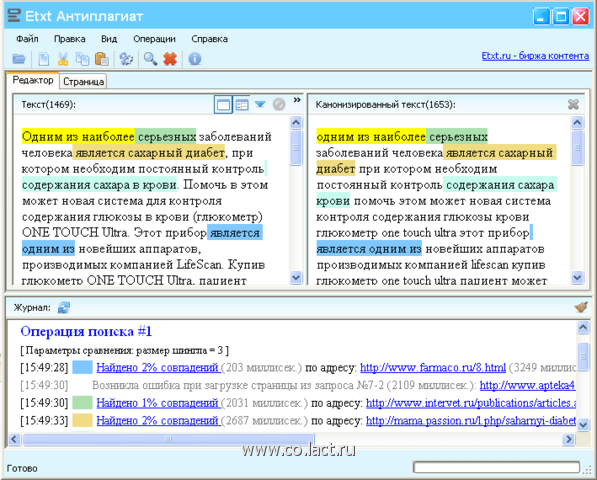Start uniqueness check with magnifier icon

(150, 59)
